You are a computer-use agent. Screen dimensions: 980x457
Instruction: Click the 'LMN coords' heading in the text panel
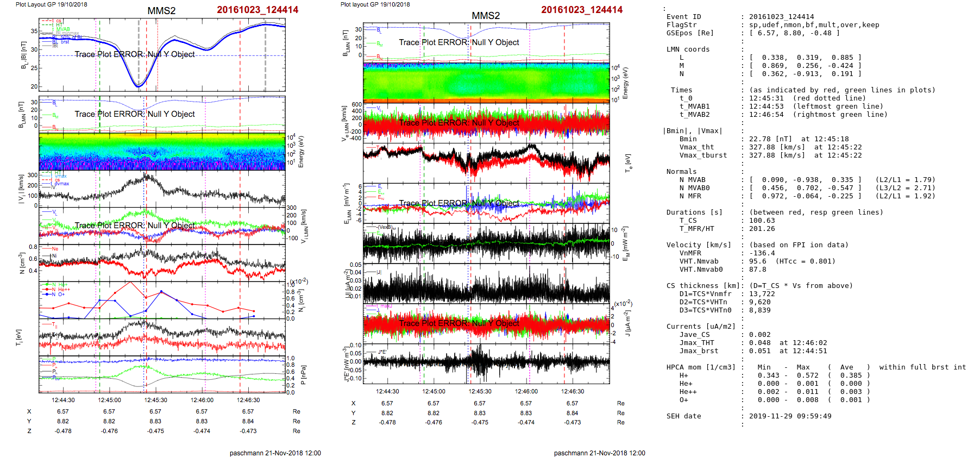click(x=688, y=49)
